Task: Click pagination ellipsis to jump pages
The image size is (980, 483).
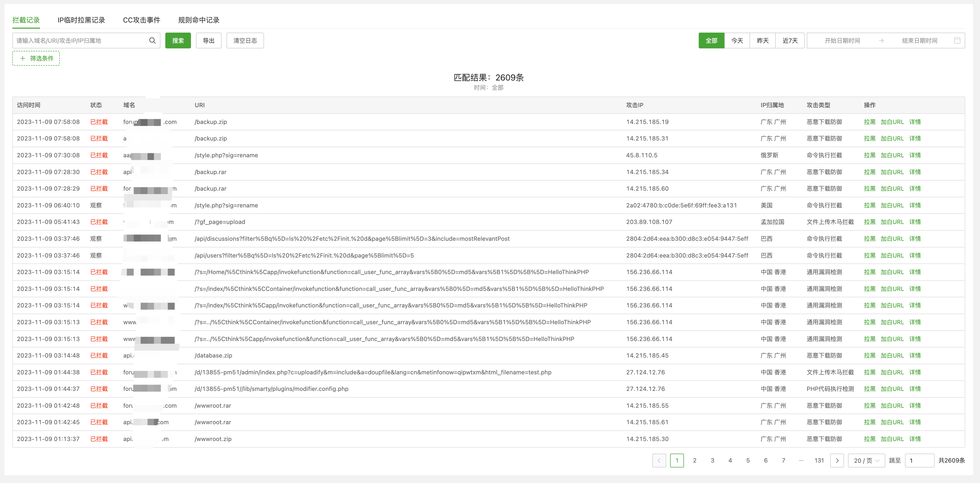Action: click(x=801, y=460)
